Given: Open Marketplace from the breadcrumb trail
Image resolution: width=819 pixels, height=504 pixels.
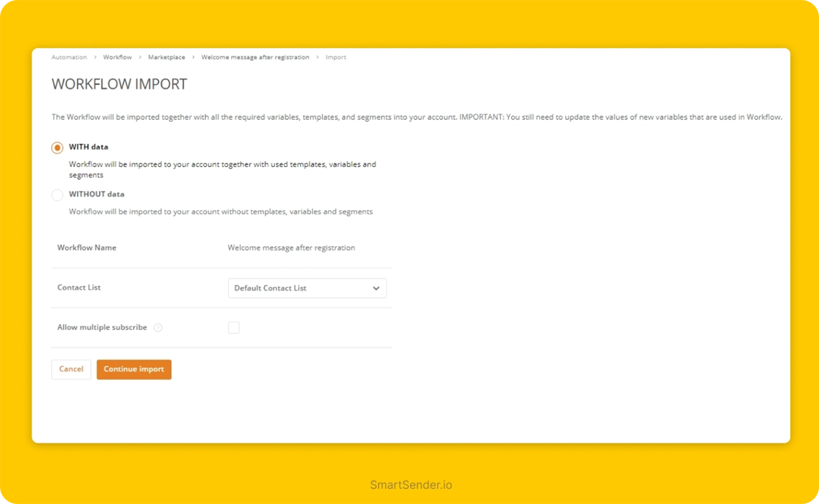Looking at the screenshot, I should tap(166, 57).
